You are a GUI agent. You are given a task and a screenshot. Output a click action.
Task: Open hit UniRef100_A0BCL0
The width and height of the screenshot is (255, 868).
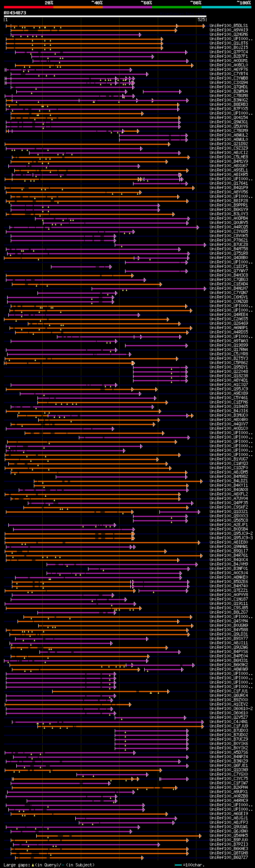tap(229, 65)
